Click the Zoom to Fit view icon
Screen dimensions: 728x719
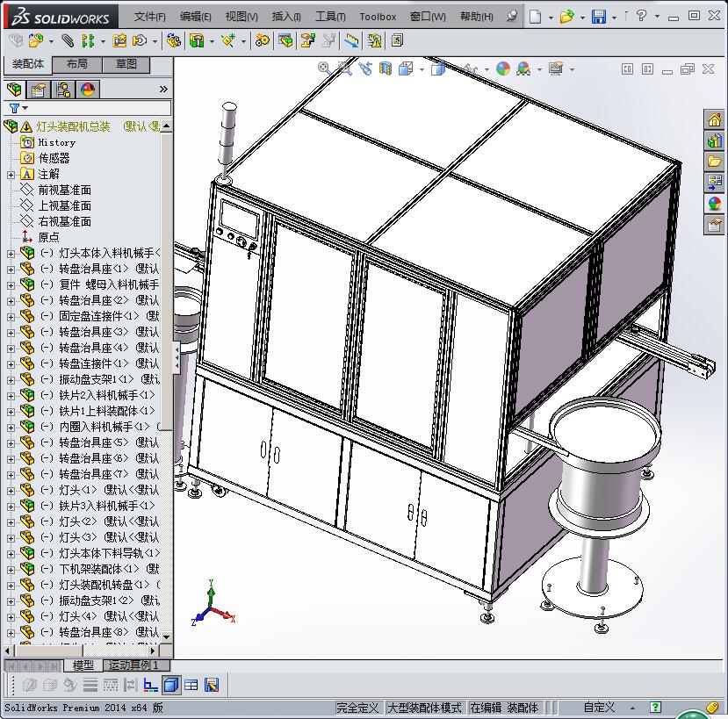point(324,68)
